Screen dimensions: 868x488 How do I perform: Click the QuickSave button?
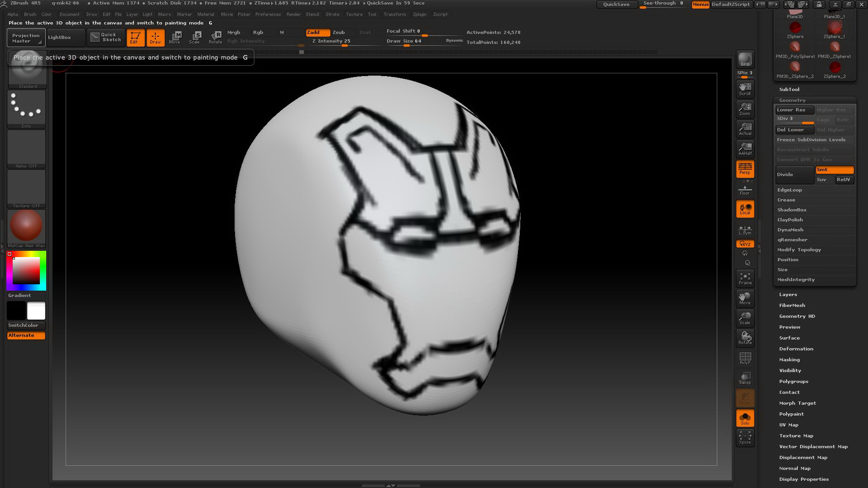616,4
